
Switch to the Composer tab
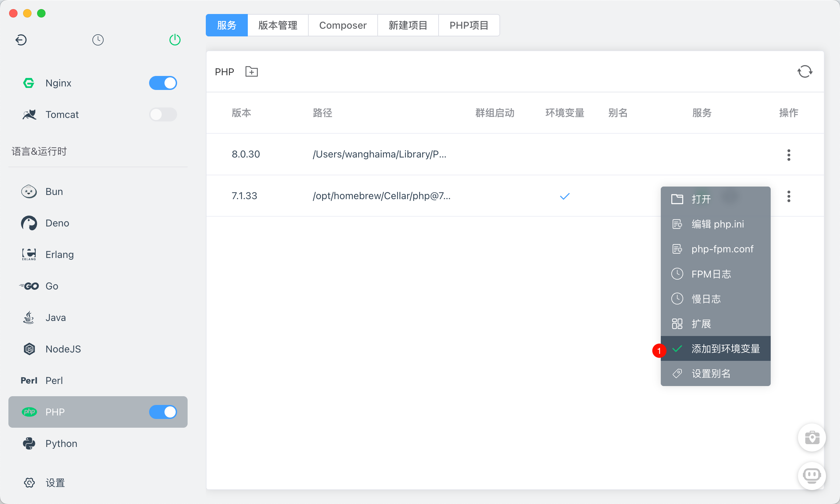[x=343, y=25]
